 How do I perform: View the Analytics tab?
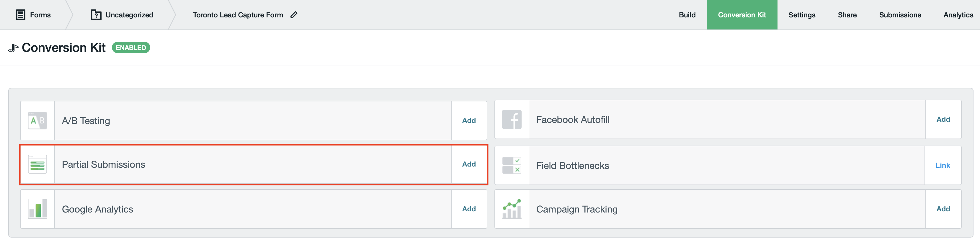pos(958,15)
